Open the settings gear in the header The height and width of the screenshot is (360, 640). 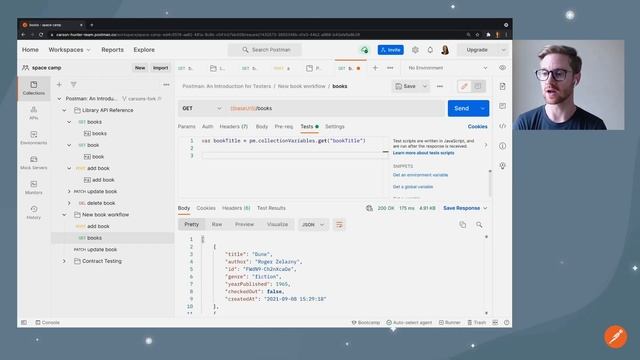point(415,50)
